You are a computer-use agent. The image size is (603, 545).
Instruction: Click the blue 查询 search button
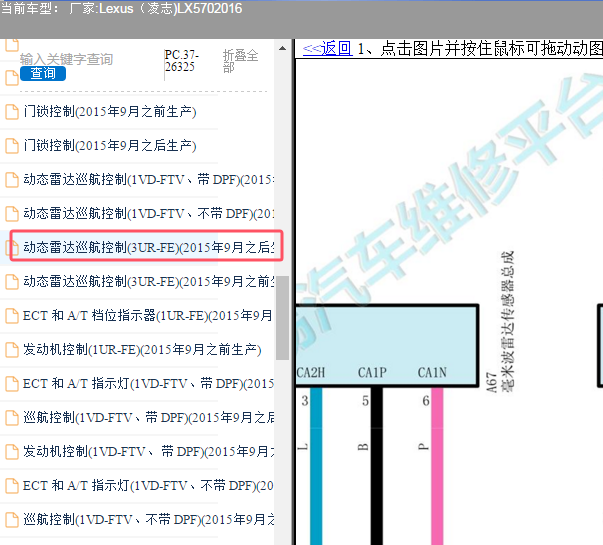[43, 73]
